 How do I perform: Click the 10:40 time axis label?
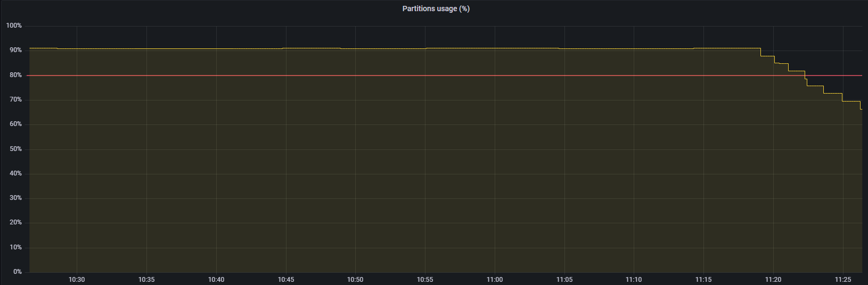tap(216, 280)
